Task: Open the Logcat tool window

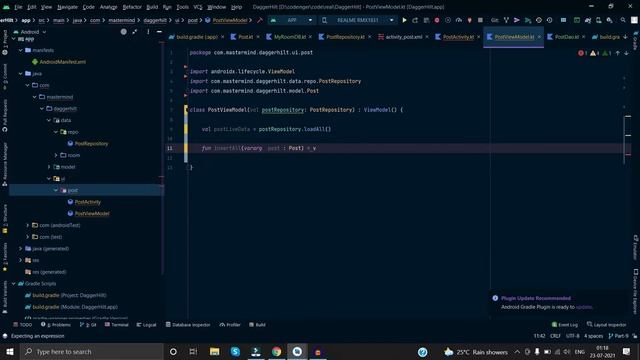Action: [x=147, y=325]
